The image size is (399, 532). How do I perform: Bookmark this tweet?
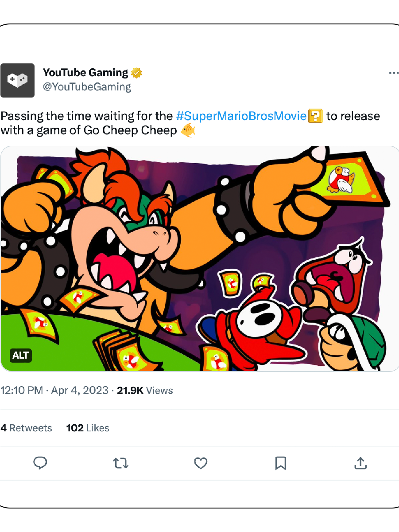(x=281, y=463)
